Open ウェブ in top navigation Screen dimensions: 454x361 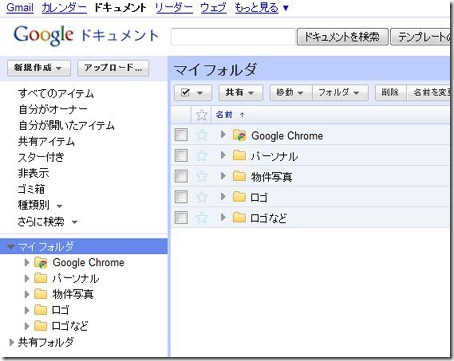pyautogui.click(x=213, y=7)
